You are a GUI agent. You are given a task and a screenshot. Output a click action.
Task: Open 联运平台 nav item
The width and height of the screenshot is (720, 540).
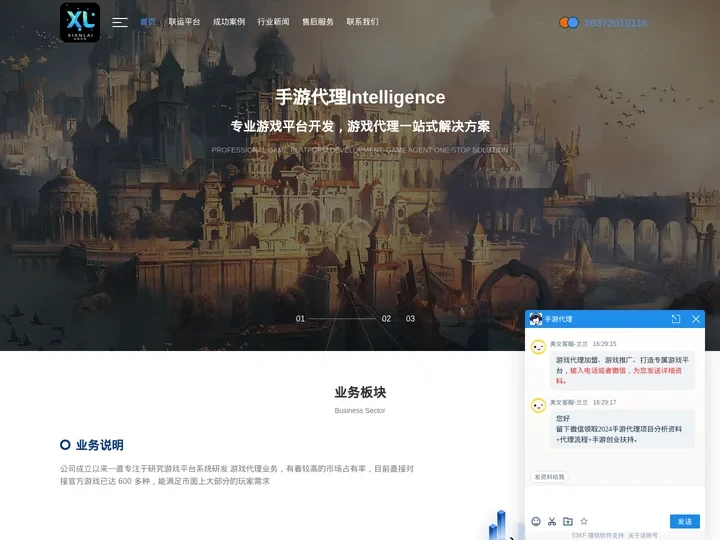(x=184, y=22)
